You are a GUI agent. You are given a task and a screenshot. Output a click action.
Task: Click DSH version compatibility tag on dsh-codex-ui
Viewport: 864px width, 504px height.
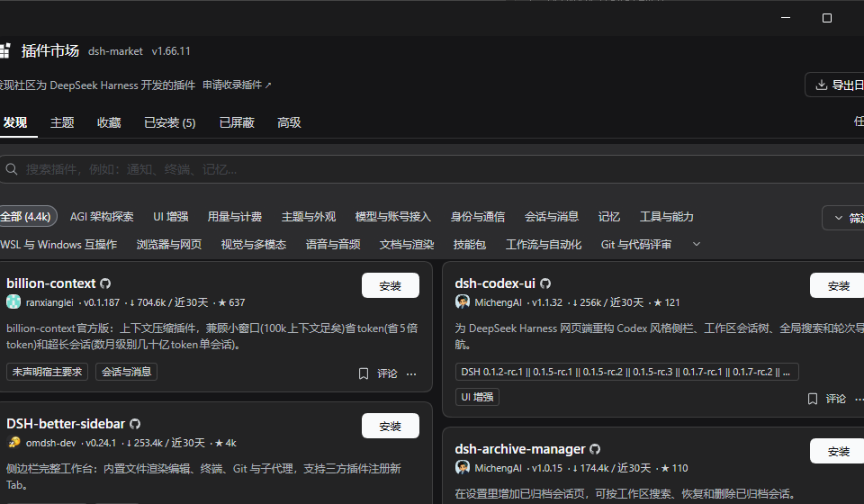pos(627,372)
